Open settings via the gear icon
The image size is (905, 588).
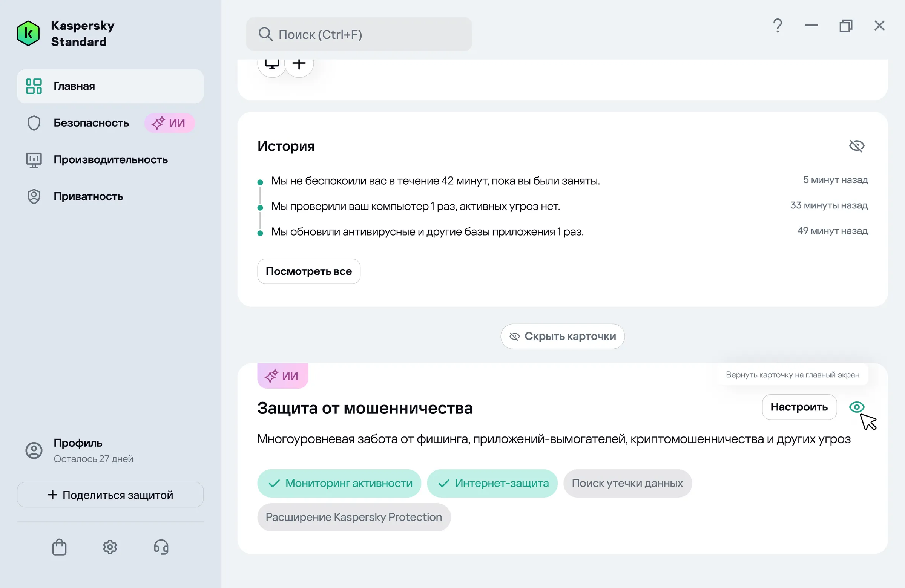click(110, 547)
